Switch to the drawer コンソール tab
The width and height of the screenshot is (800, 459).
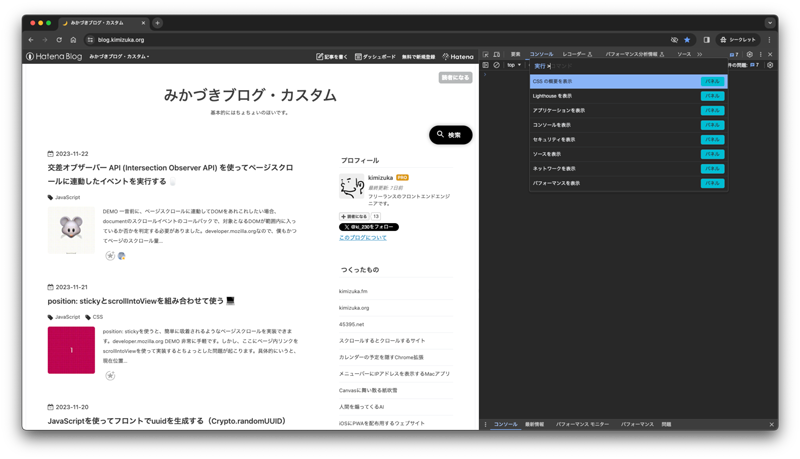(x=506, y=424)
